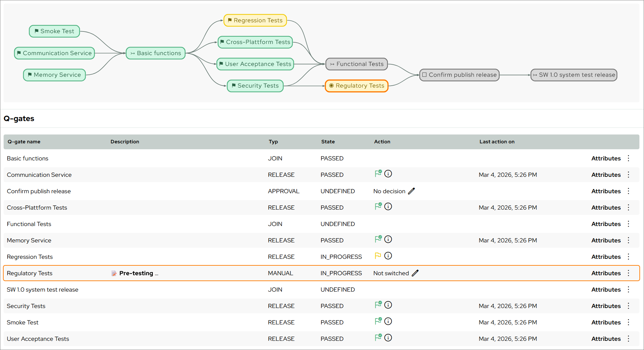Select the Regulatory Tests node in graph

(x=356, y=86)
